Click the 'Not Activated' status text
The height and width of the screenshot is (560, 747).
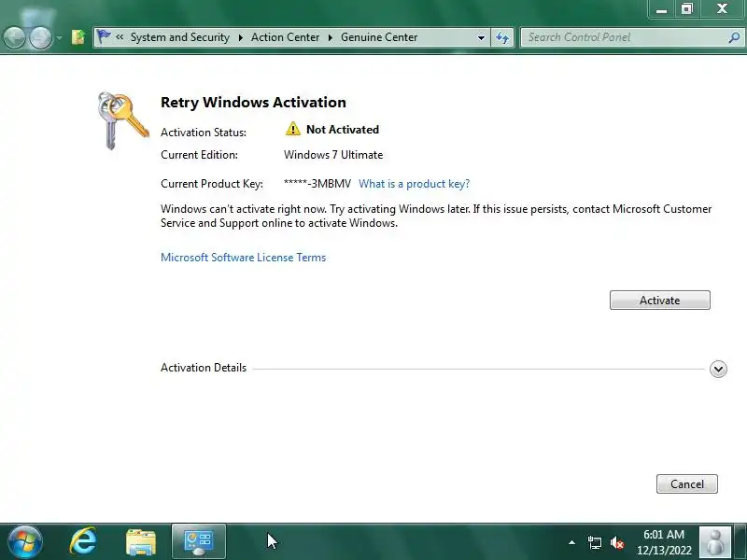343,130
